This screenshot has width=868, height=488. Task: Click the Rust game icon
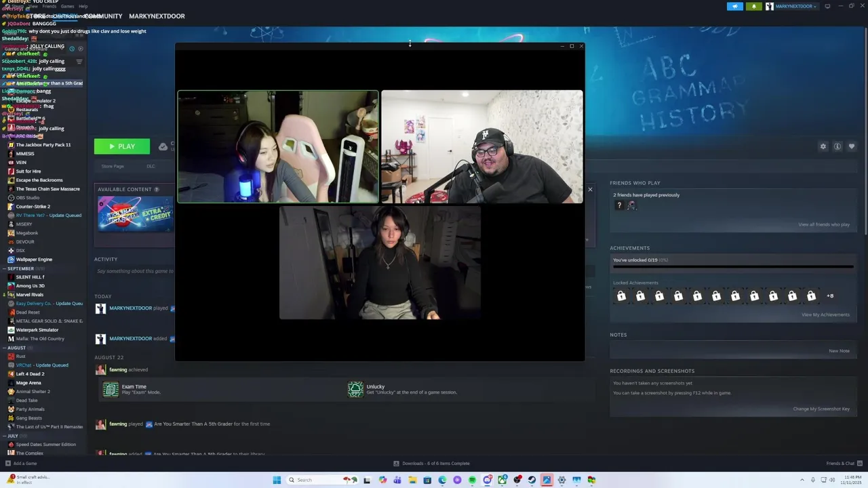11,357
